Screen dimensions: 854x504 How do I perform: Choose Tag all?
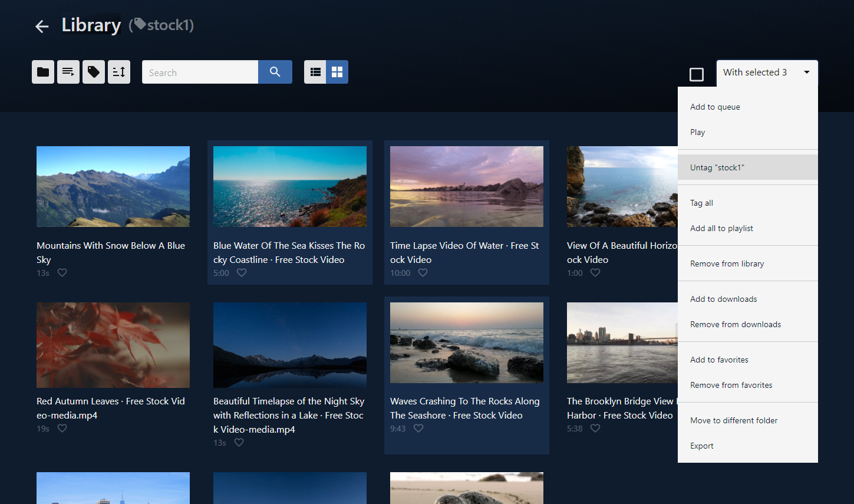pos(748,203)
